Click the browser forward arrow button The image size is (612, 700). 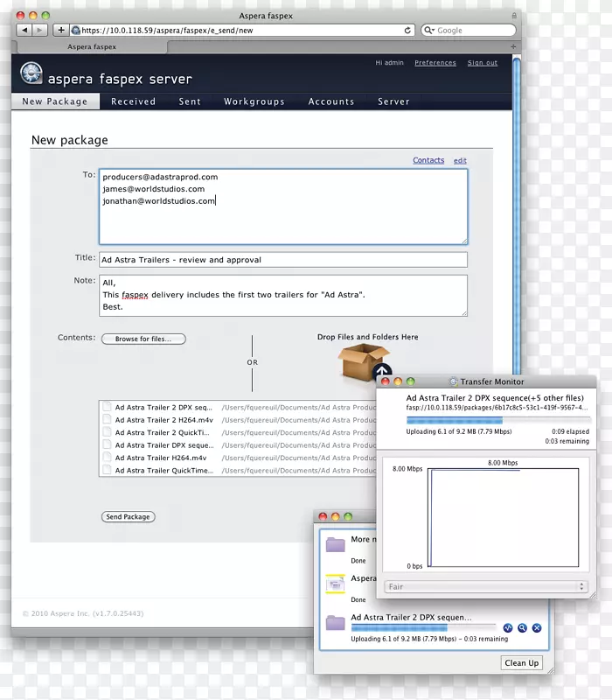pos(41,30)
